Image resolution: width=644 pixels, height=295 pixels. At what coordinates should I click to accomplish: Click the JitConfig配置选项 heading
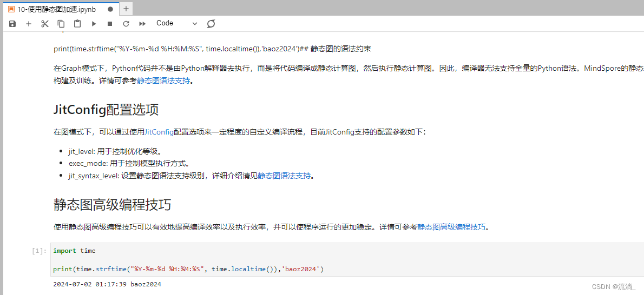106,110
